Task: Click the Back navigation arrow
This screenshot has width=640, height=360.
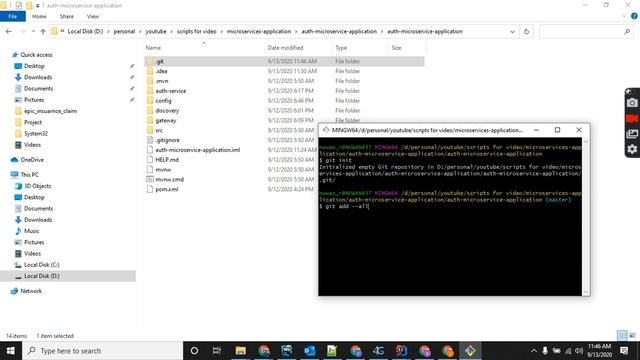Action: click(9, 31)
